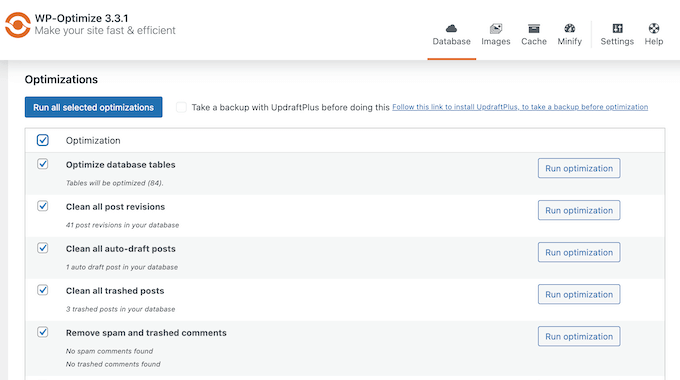Click Run all selected optimizations button
Viewport: 680px width, 380px height.
(93, 107)
